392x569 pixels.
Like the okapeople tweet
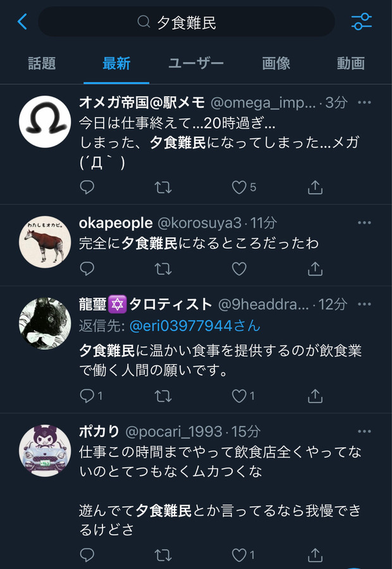pyautogui.click(x=239, y=269)
